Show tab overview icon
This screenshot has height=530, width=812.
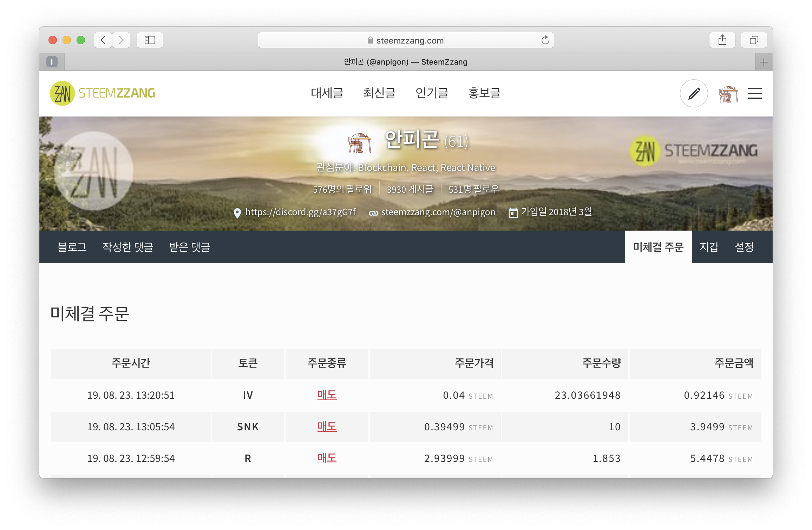[754, 40]
